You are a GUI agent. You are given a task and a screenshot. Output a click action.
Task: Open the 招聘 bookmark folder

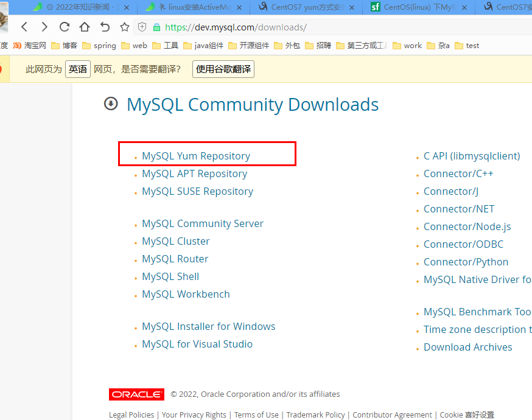[x=318, y=46]
